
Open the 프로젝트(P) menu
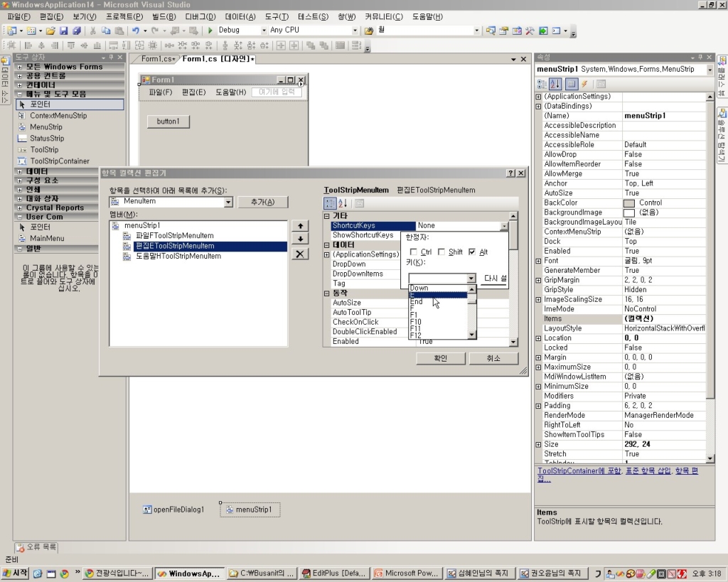click(x=124, y=17)
